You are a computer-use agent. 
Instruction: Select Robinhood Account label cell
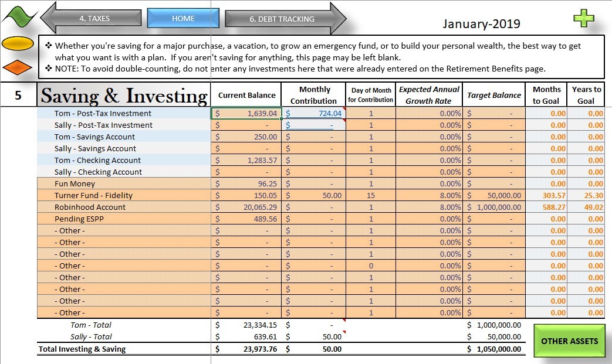[124, 207]
